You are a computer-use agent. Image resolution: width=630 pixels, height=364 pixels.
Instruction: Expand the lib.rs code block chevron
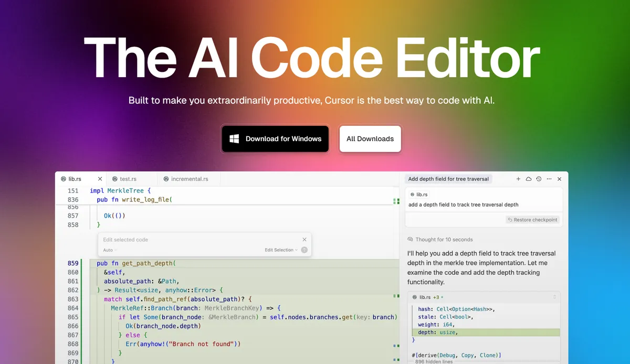tap(555, 297)
